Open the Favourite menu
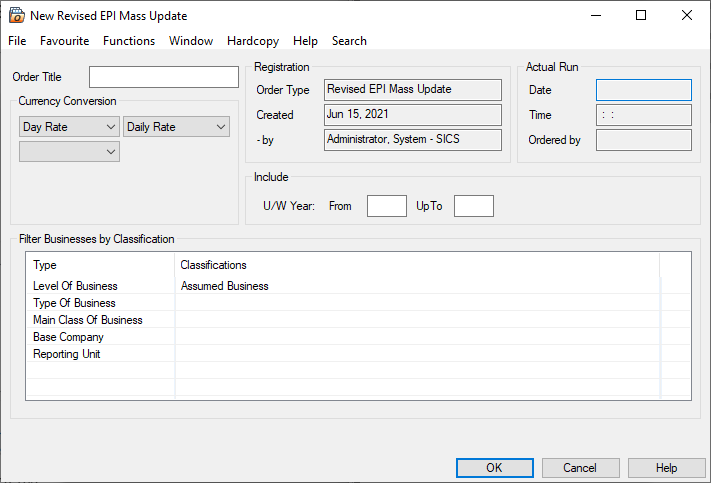This screenshot has width=711, height=483. tap(64, 41)
